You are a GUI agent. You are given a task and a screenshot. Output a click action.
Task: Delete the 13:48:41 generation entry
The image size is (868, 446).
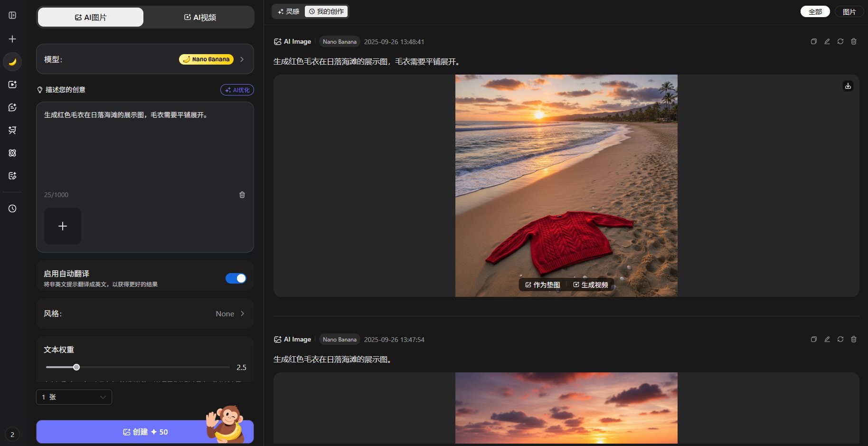click(854, 42)
